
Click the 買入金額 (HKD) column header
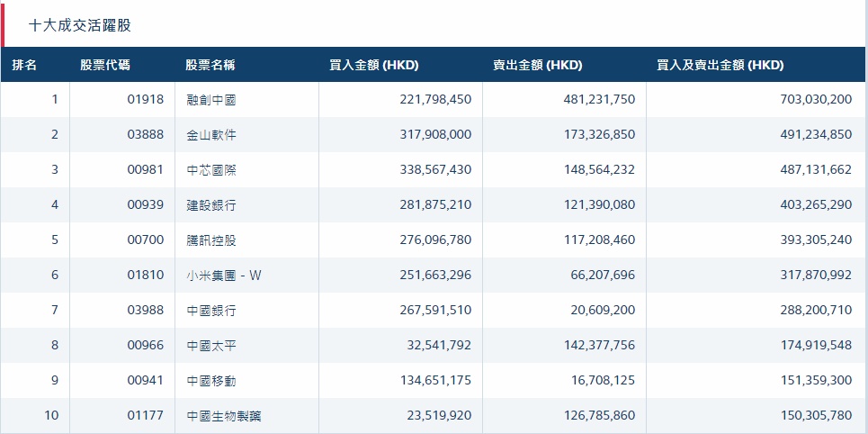(374, 66)
